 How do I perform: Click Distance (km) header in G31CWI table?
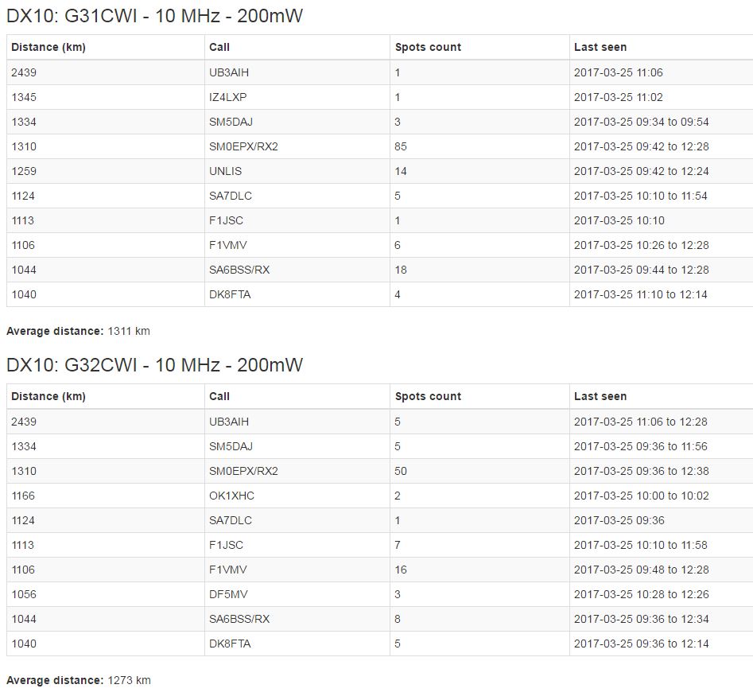click(49, 47)
